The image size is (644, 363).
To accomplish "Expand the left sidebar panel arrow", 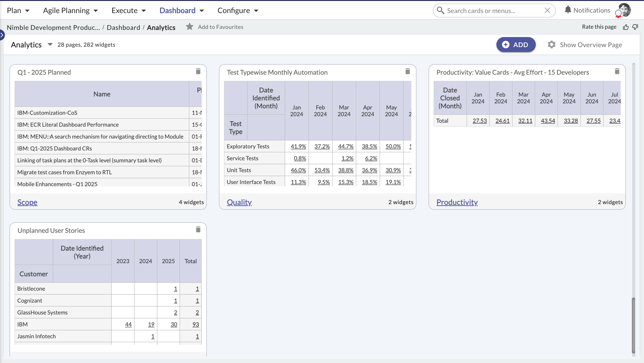I will (x=2, y=35).
